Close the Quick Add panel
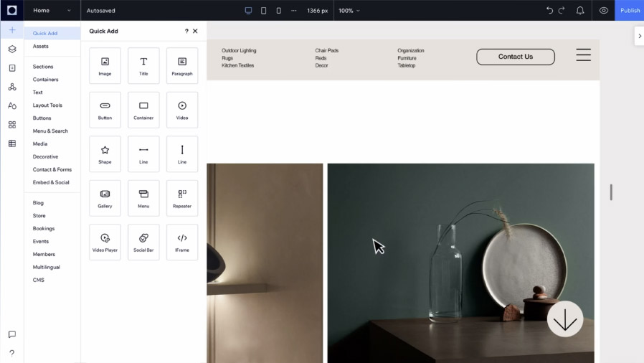644x363 pixels. coord(195,32)
